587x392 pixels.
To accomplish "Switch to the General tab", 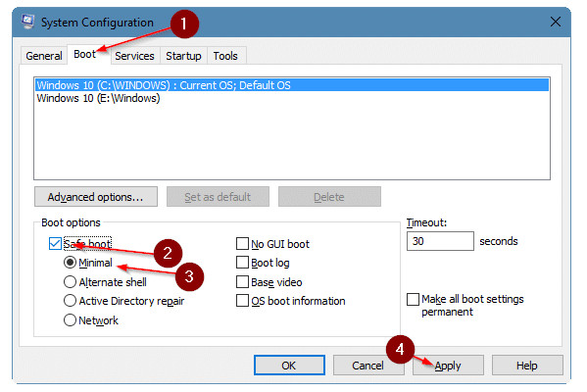I will 44,56.
